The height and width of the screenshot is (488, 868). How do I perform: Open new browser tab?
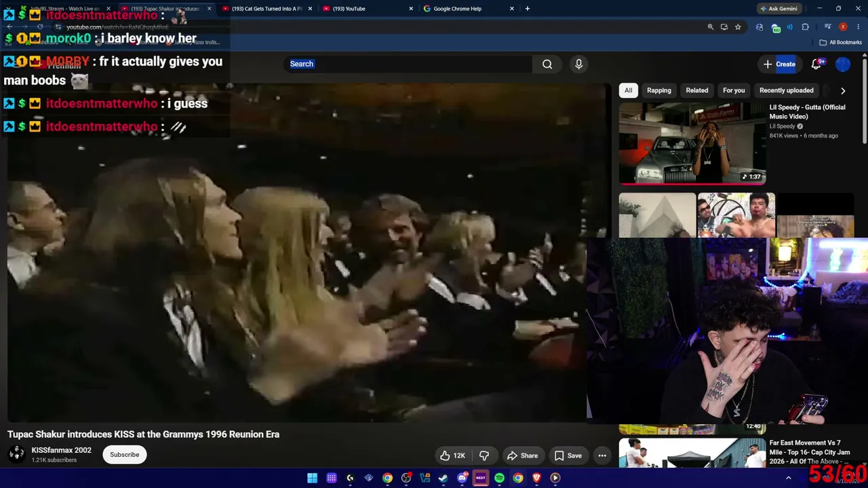(x=528, y=9)
